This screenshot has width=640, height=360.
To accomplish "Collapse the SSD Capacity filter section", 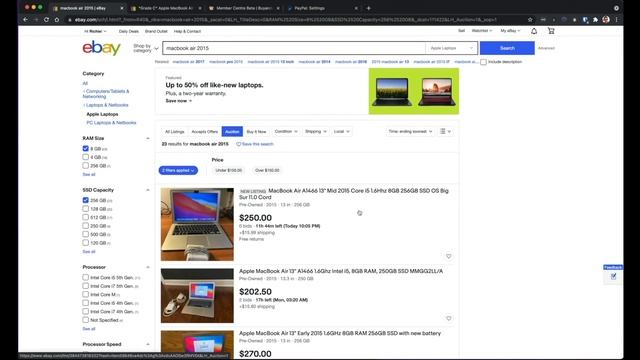I will pos(148,190).
